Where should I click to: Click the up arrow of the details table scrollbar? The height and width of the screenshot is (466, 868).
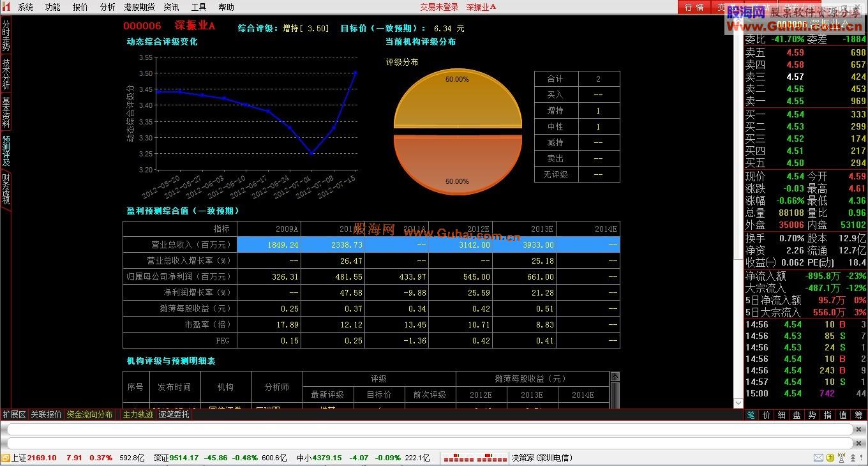(615, 377)
